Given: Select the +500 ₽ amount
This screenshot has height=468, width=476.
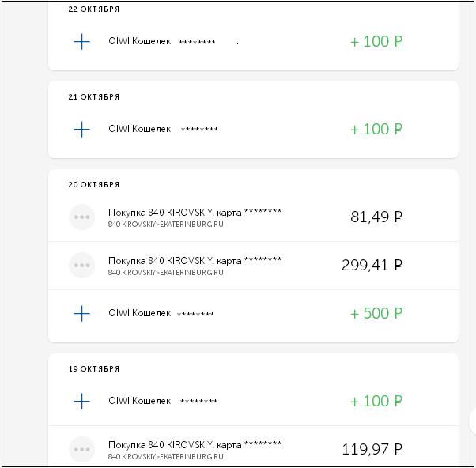Looking at the screenshot, I should click(x=376, y=313).
